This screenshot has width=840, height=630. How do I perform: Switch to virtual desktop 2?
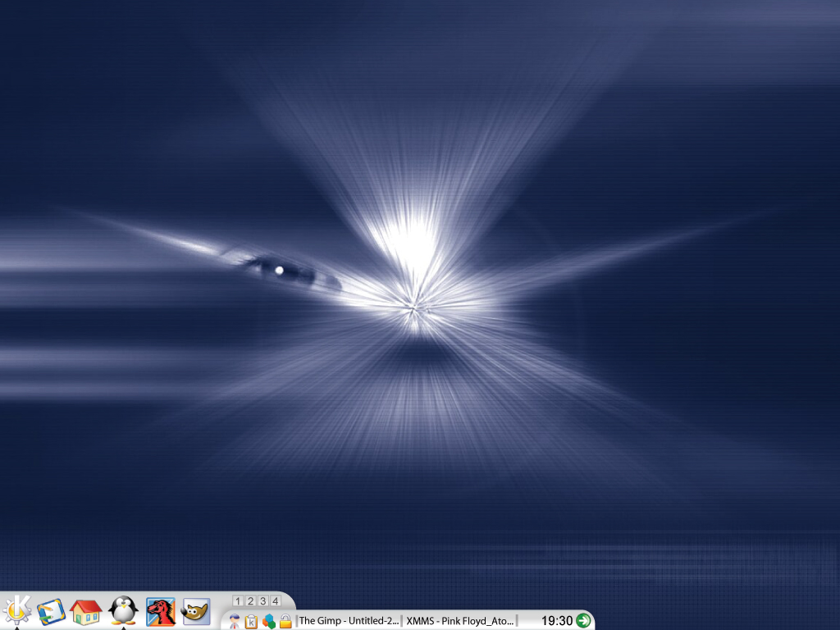250,601
